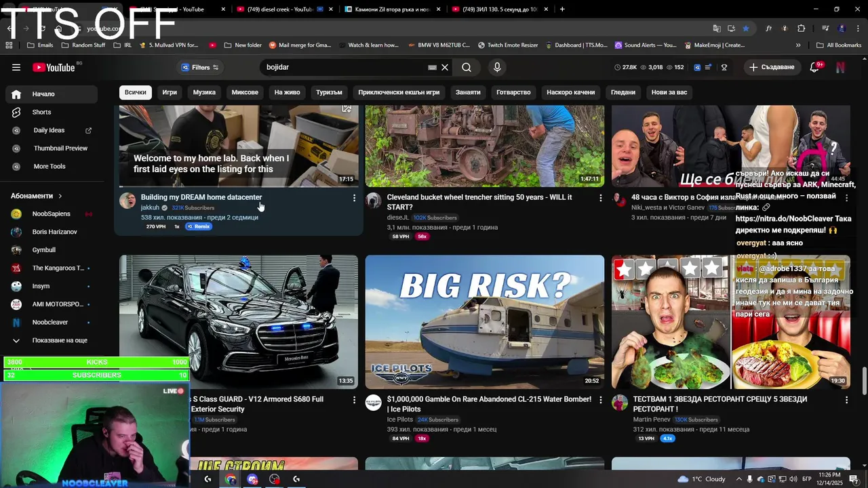Open the vidIQ Filters toggle button

tap(199, 67)
